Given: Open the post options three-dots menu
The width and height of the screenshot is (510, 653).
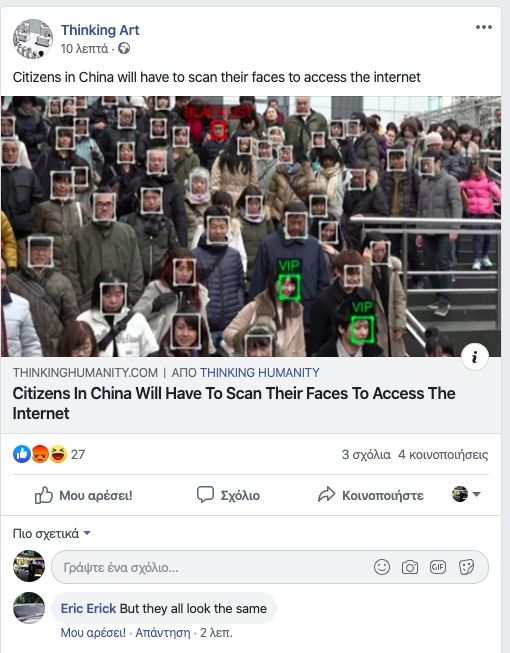Looking at the screenshot, I should tap(484, 27).
